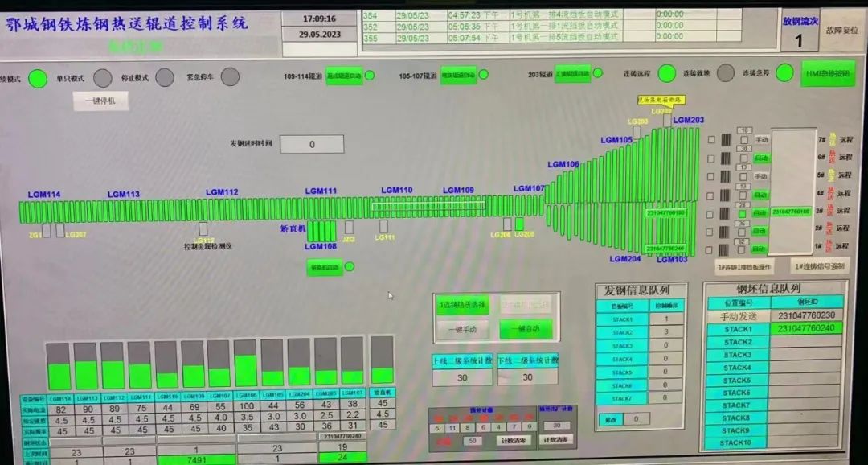868x465 pixels.
Task: Click the LGM106 motor current bar
Action: pos(247,364)
